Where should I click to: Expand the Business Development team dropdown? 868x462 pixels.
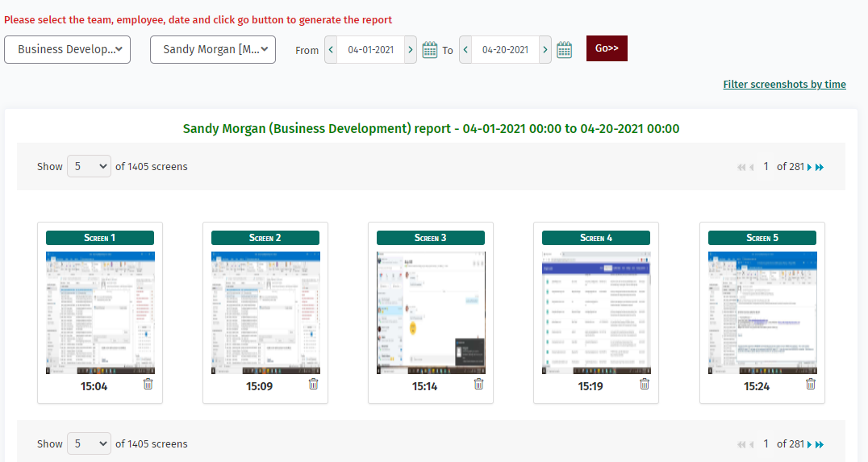point(68,49)
